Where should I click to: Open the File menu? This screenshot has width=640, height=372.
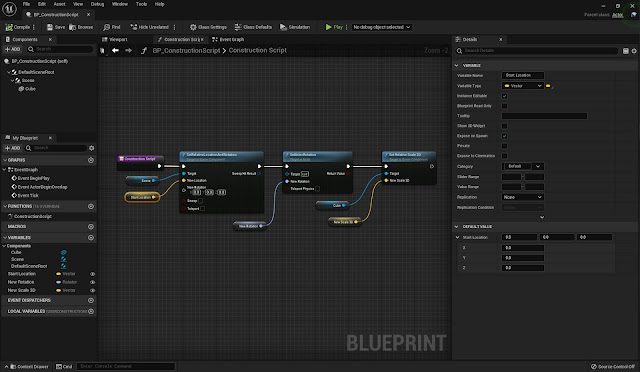[27, 4]
